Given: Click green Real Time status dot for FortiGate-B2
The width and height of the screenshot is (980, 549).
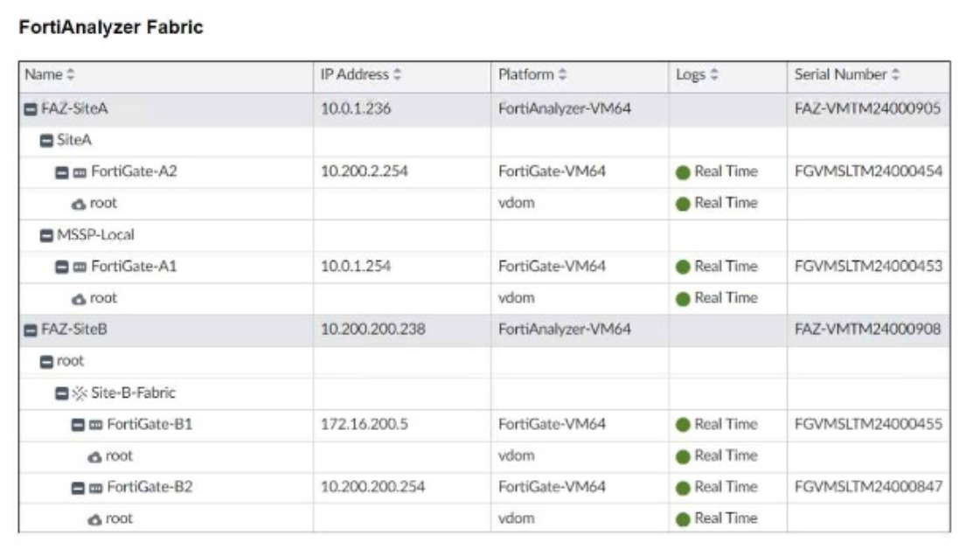Looking at the screenshot, I should [x=684, y=488].
